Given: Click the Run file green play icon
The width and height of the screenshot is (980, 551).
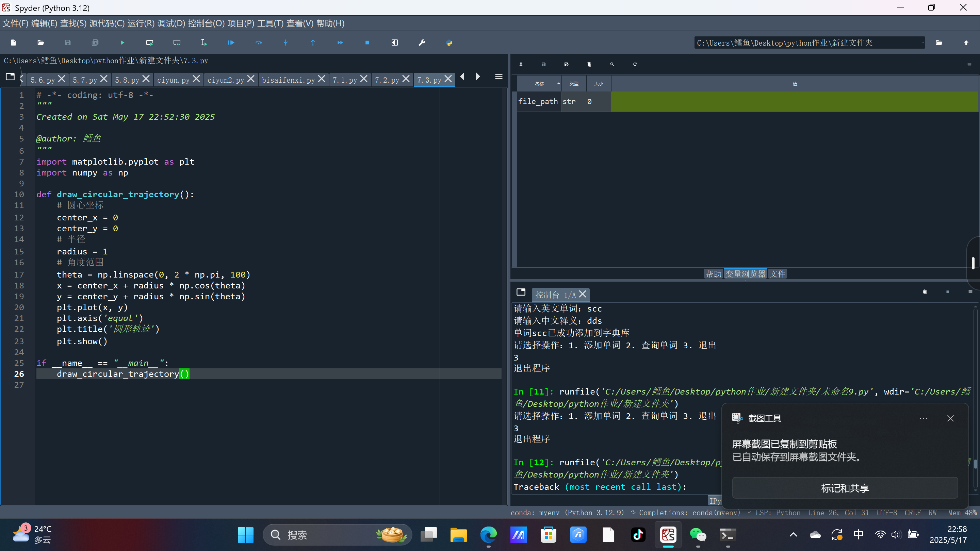Looking at the screenshot, I should coord(122,43).
